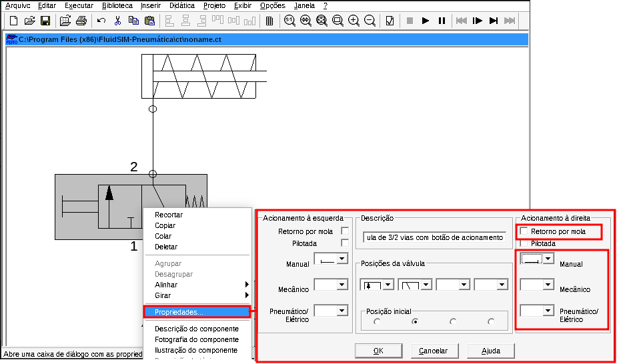
Task: Zoom to previous view icon
Action: pos(305,21)
